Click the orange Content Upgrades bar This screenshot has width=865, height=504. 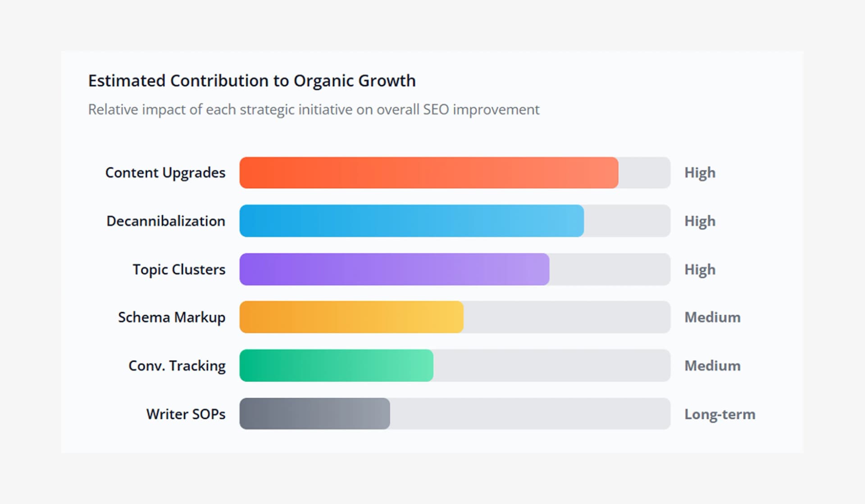click(428, 173)
